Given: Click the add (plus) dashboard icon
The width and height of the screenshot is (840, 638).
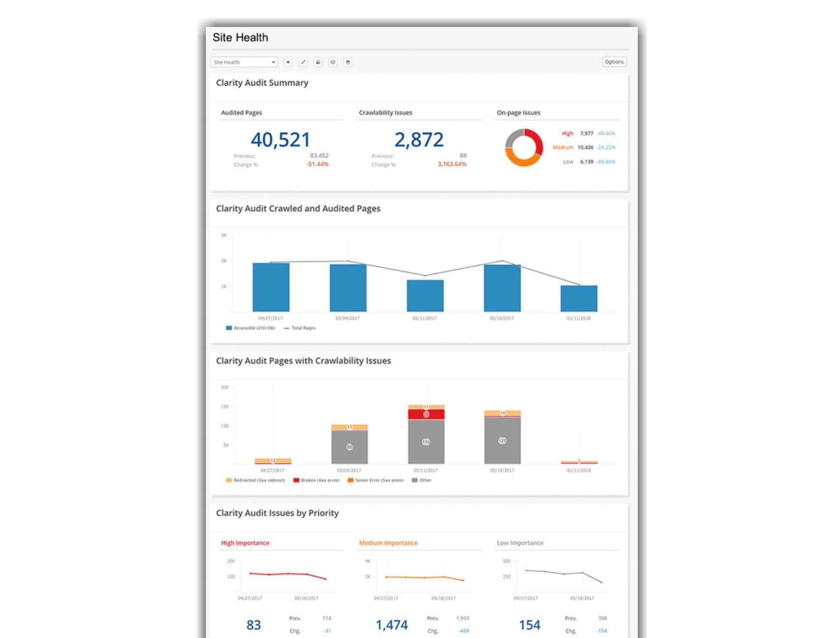Looking at the screenshot, I should click(289, 62).
